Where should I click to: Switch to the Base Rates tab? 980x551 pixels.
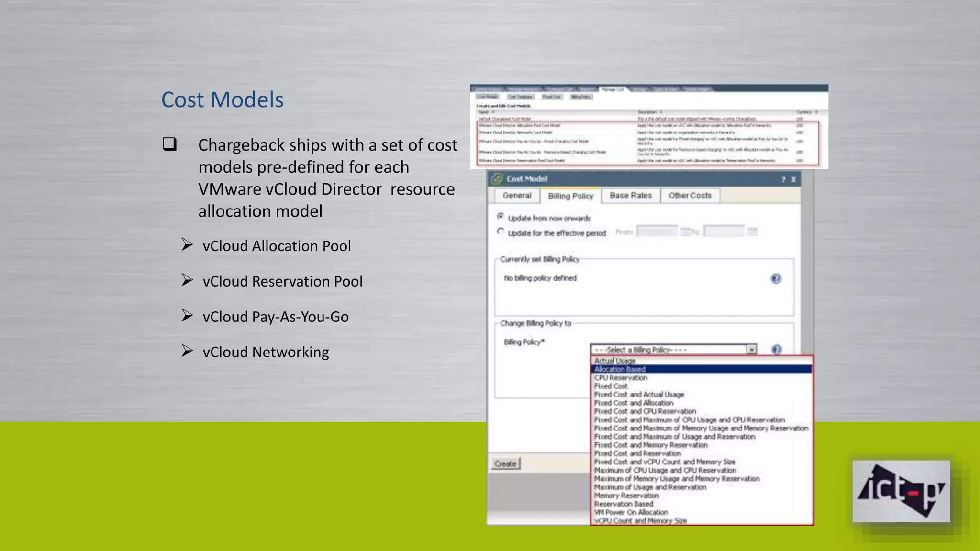tap(631, 196)
